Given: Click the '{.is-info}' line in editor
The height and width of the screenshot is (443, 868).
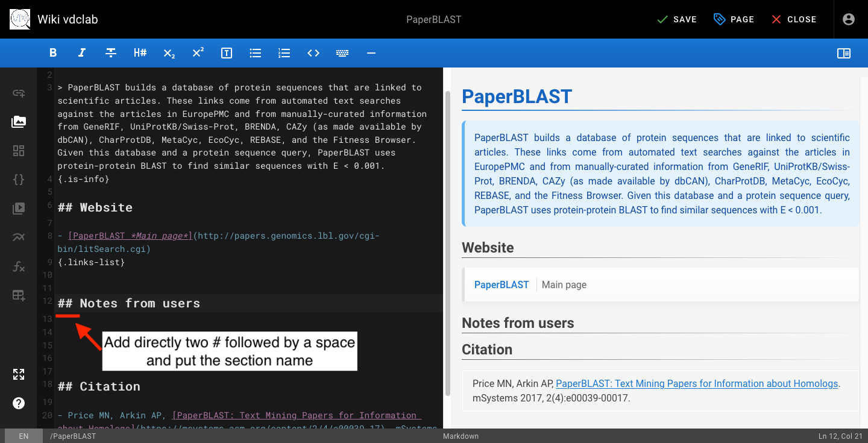Looking at the screenshot, I should click(83, 179).
